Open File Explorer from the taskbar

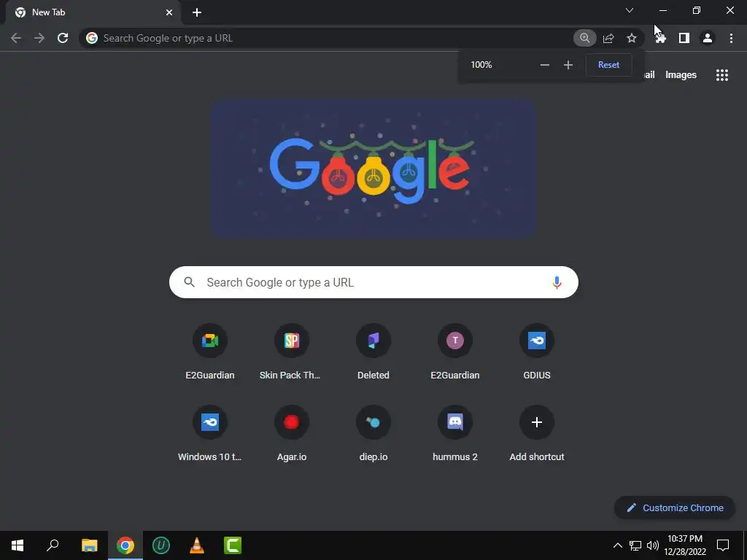[89, 545]
